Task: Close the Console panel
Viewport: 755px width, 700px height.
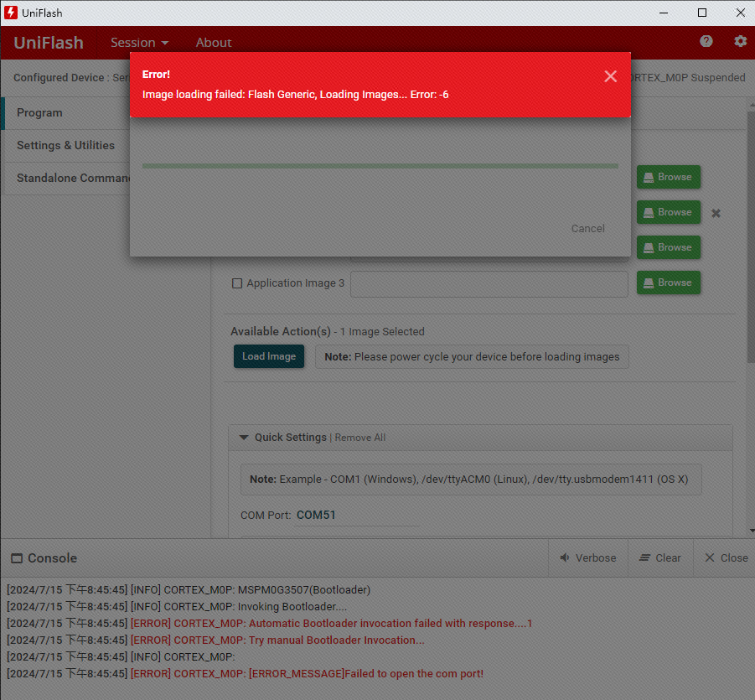Action: [x=725, y=557]
